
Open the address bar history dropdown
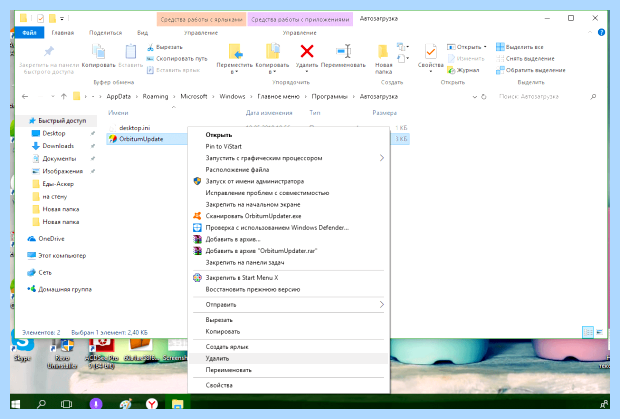click(474, 97)
